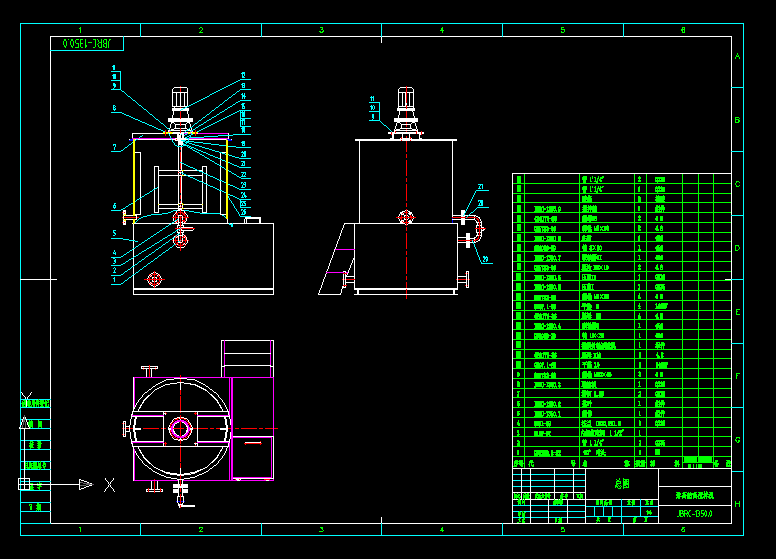Viewport: 776px width, 559px height.
Task: Click zone letter F on right border
Action: 737,376
